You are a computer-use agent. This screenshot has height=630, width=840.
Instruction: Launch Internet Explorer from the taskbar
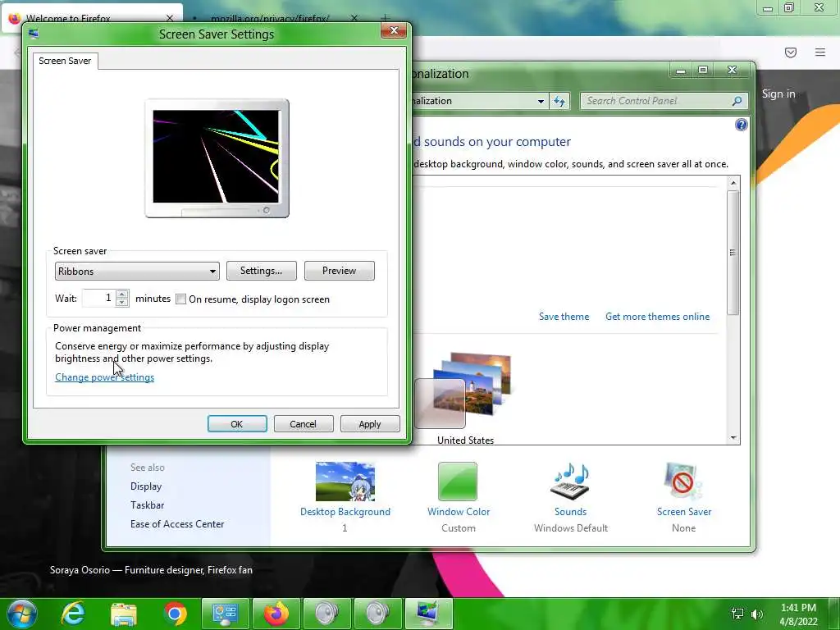click(x=72, y=614)
